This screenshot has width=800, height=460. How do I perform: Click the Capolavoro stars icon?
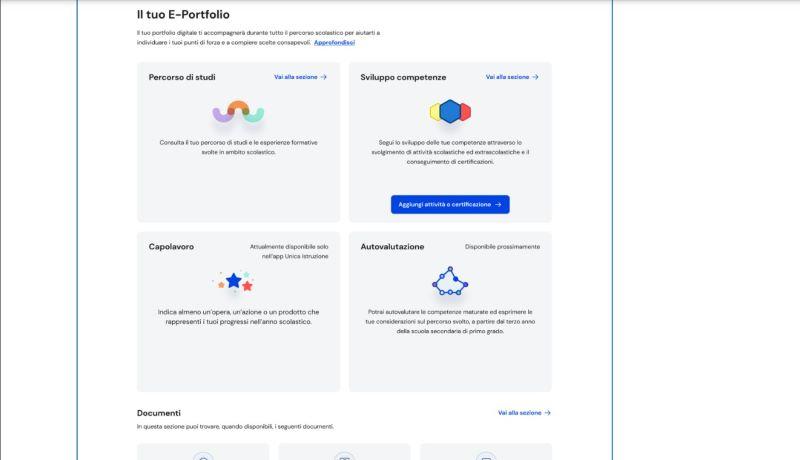pyautogui.click(x=234, y=281)
